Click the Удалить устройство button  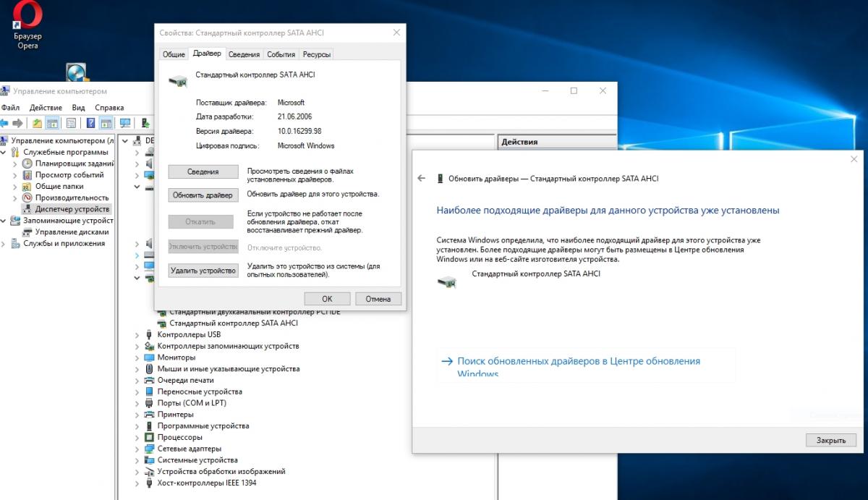(203, 271)
